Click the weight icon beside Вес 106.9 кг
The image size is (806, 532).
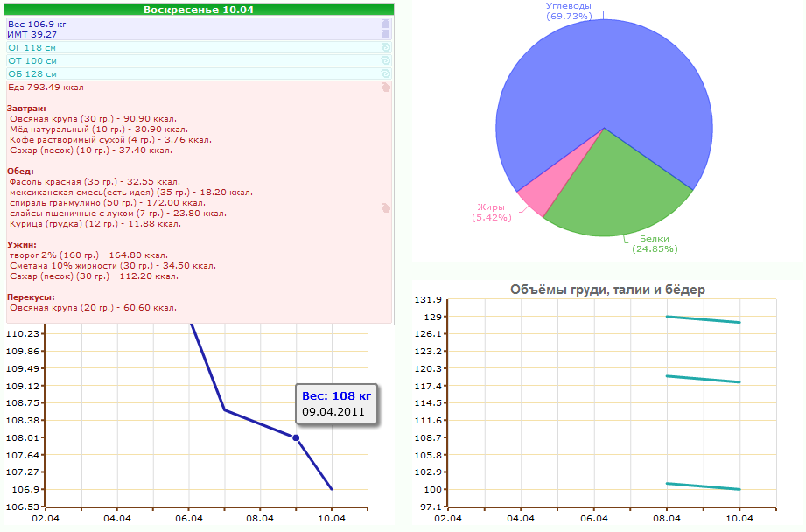(x=386, y=24)
